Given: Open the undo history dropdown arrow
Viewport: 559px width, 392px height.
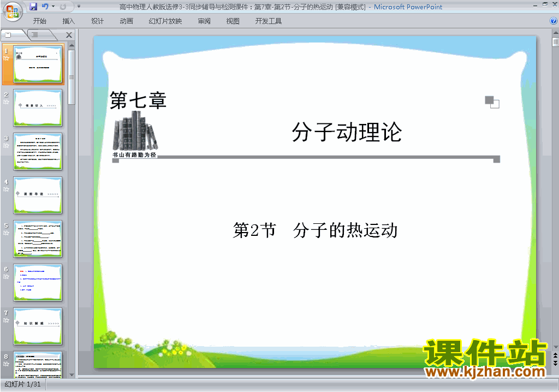Looking at the screenshot, I should tap(53, 7).
